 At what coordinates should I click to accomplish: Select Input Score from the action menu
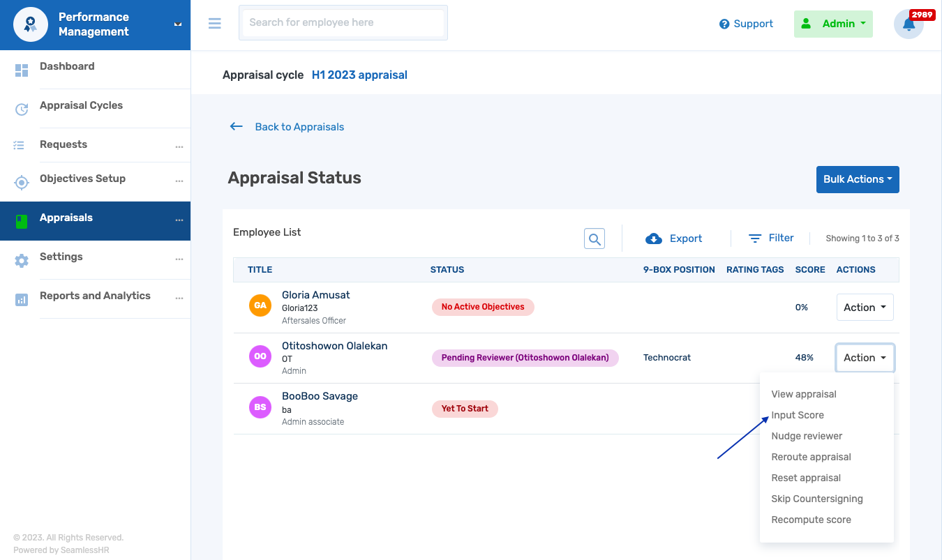coord(798,415)
